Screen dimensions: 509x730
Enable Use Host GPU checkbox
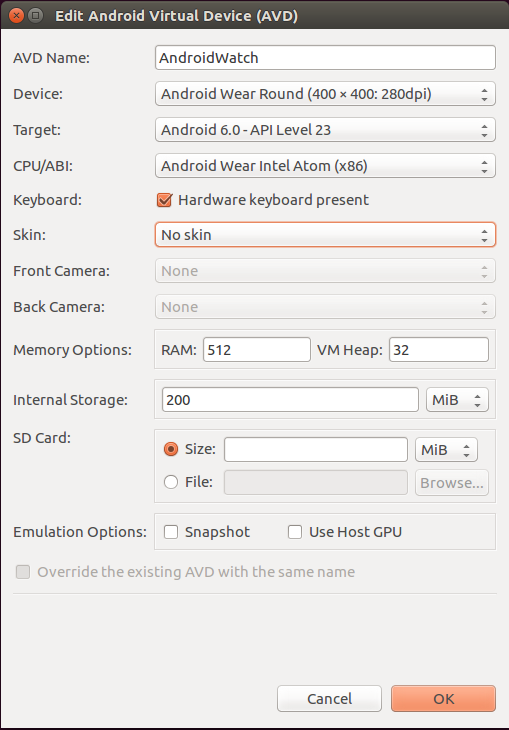295,532
